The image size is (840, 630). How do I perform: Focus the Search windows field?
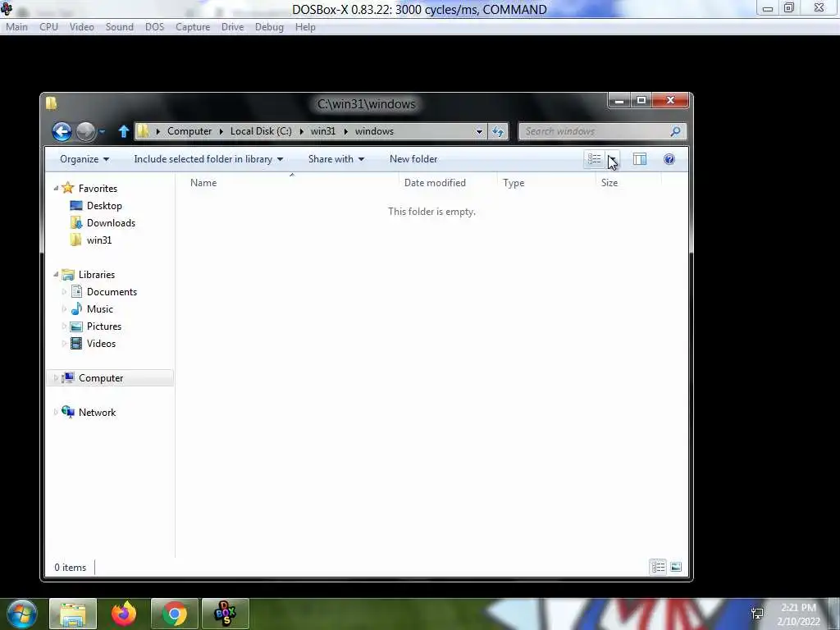(x=603, y=131)
